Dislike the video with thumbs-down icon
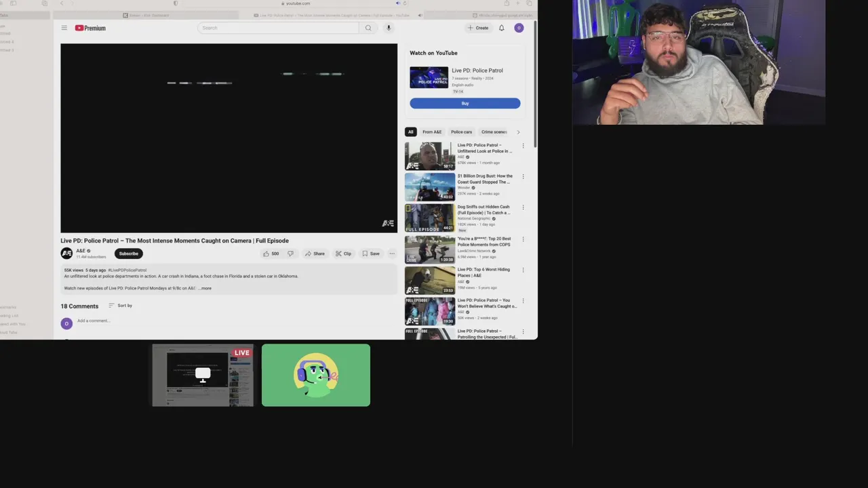 (x=290, y=253)
